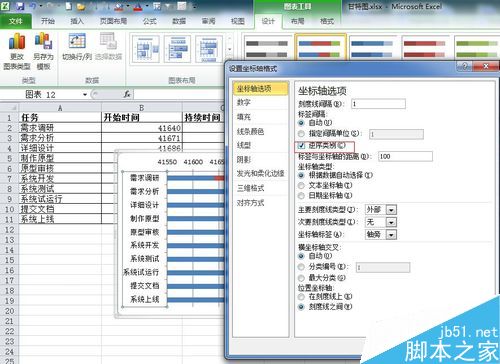Click 系统上线 label in the chart
The image size is (500, 364).
pyautogui.click(x=144, y=299)
